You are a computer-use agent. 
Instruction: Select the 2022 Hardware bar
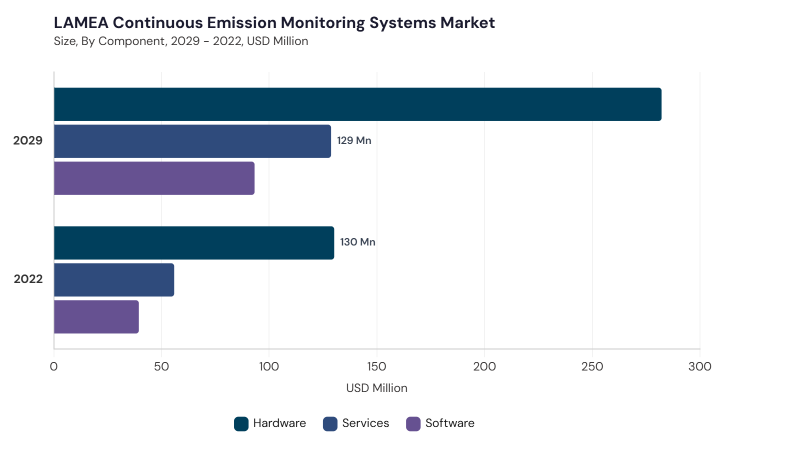(x=194, y=243)
